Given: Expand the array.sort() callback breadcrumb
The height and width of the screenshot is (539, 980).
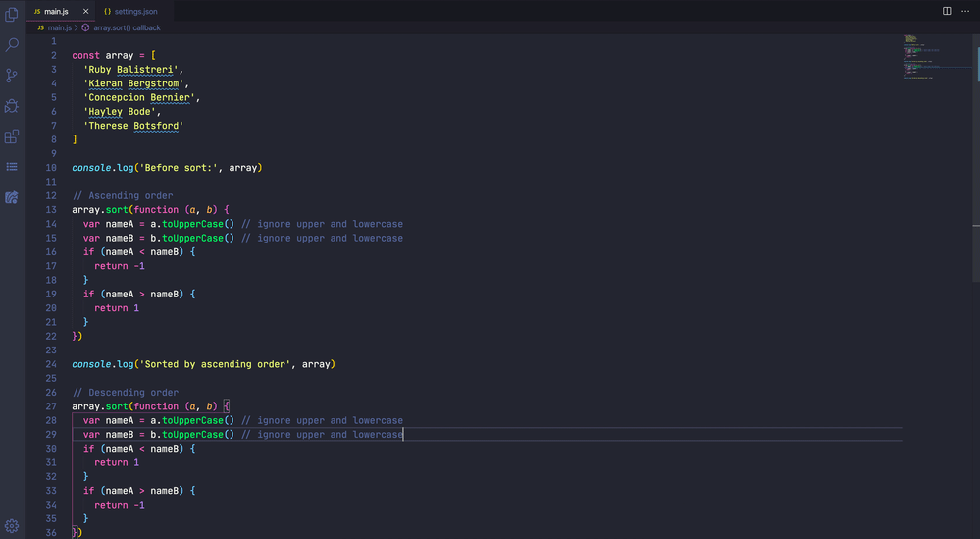Looking at the screenshot, I should pos(127,27).
